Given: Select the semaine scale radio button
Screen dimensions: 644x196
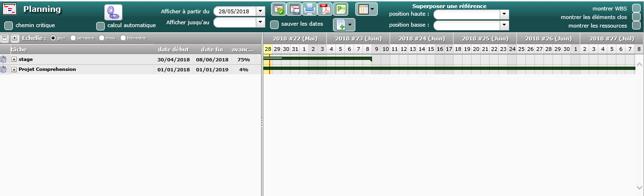Looking at the screenshot, I should click(x=73, y=38).
